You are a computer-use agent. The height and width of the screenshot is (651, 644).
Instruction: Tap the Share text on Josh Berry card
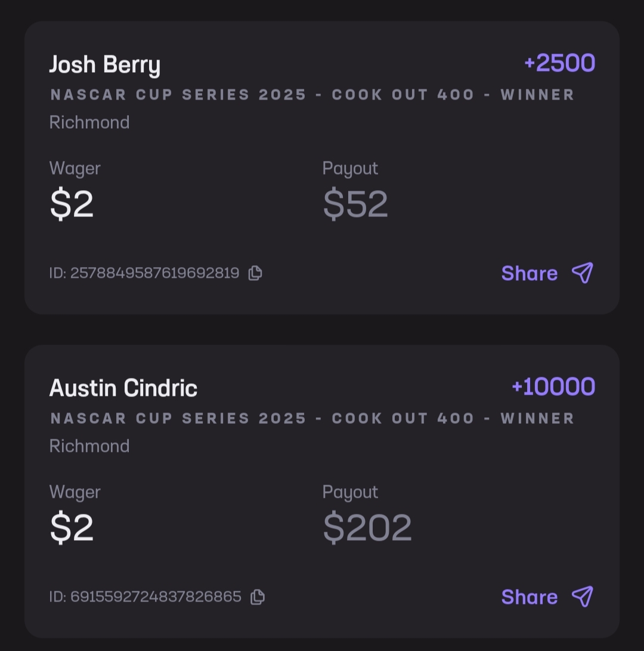(x=530, y=273)
